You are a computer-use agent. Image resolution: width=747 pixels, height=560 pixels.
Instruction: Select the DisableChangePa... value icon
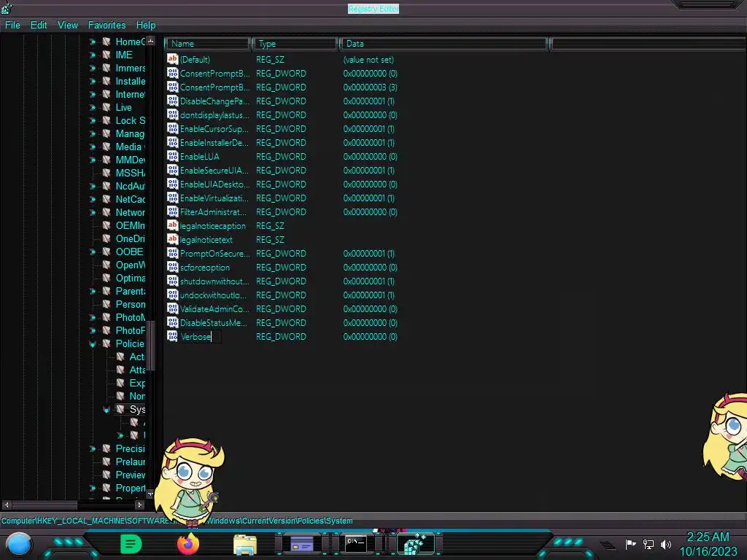click(172, 101)
